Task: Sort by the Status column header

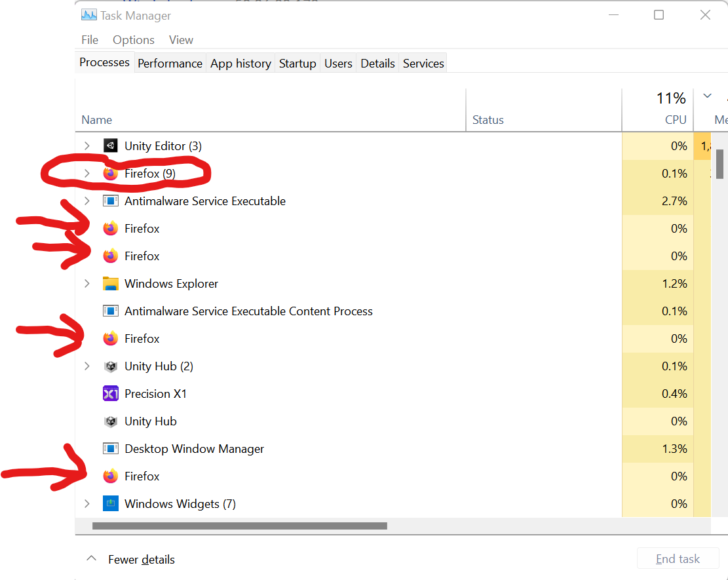Action: click(x=544, y=109)
